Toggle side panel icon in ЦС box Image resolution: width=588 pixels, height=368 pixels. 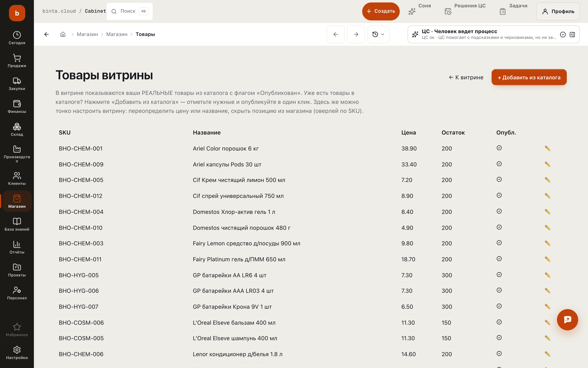pos(572,35)
